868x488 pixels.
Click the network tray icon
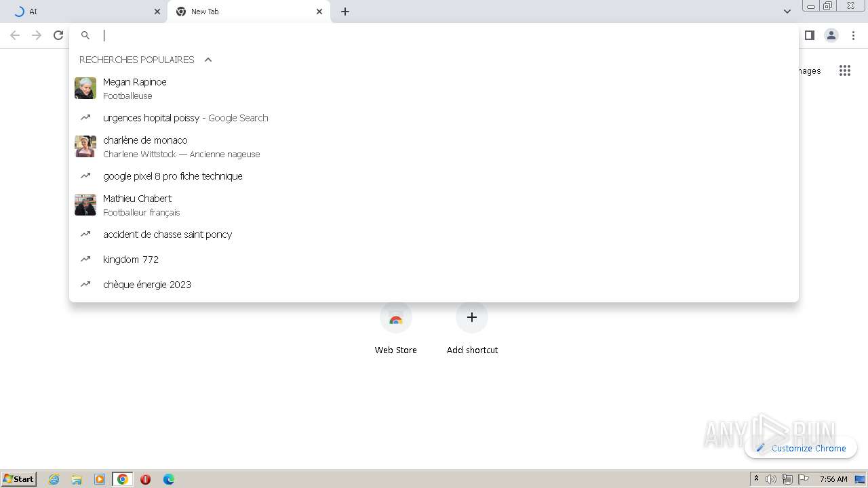(x=787, y=479)
